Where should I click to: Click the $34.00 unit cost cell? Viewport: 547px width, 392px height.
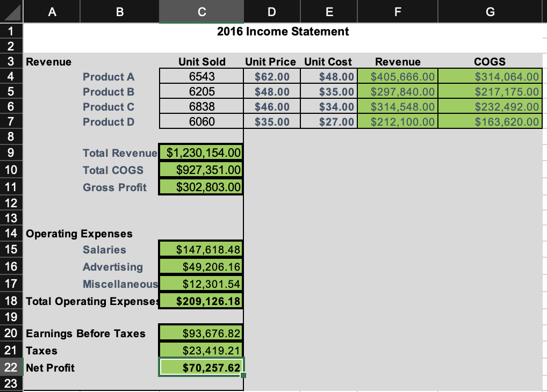(329, 106)
